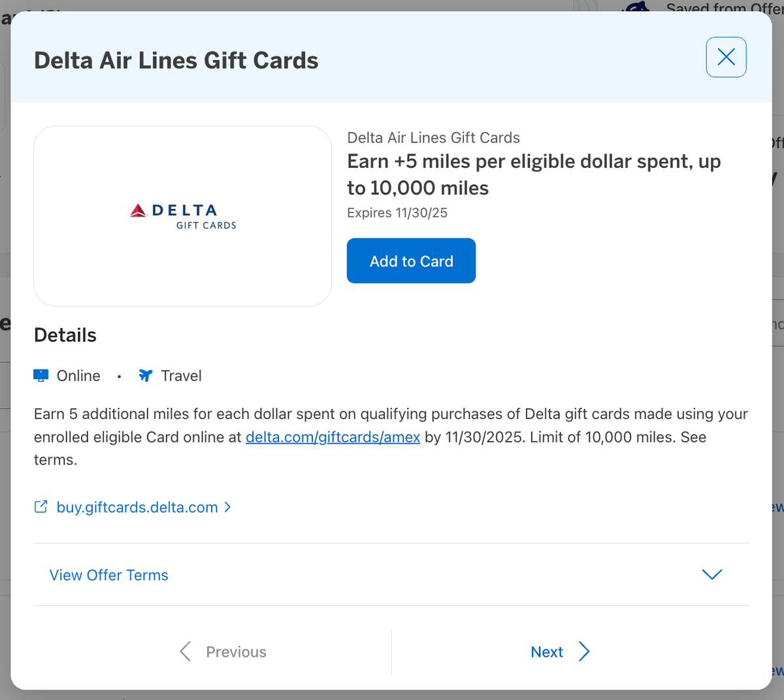This screenshot has width=784, height=700.
Task: Click the arrow after buy.giftcards.delta.com
Action: 227,507
